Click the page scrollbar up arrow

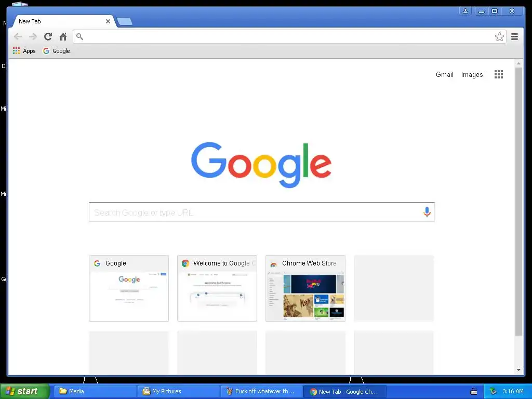pos(518,63)
